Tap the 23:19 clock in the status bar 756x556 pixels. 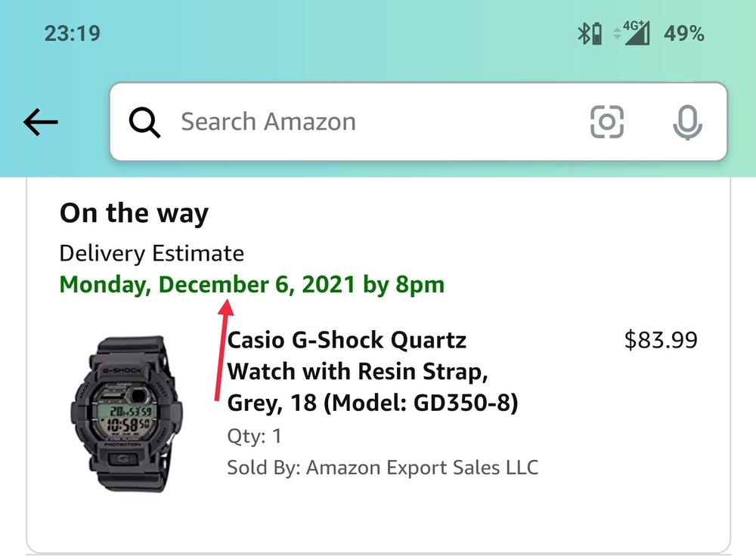pyautogui.click(x=73, y=34)
